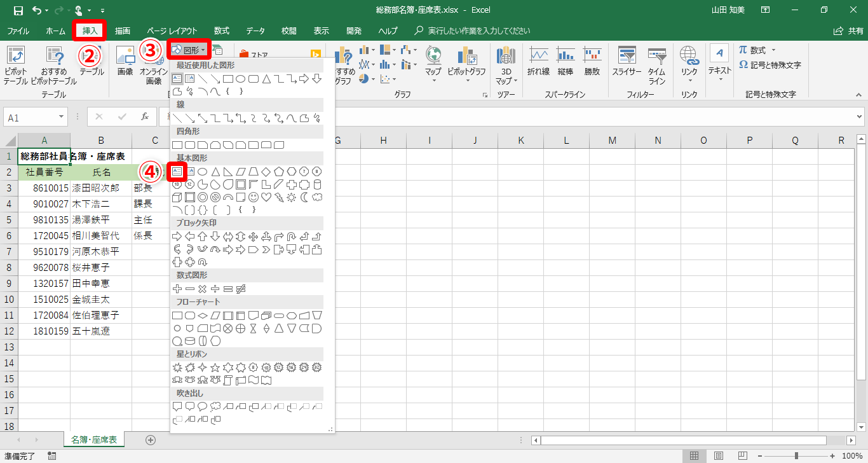
Task: Select the multiplication sign shape
Action: click(x=203, y=289)
